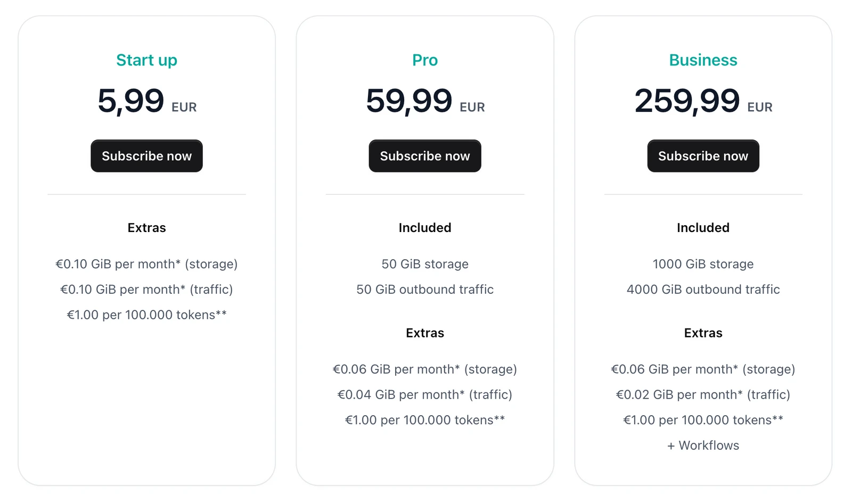Select the Pro plan heading
Viewport: 852px width, 504px height.
424,60
